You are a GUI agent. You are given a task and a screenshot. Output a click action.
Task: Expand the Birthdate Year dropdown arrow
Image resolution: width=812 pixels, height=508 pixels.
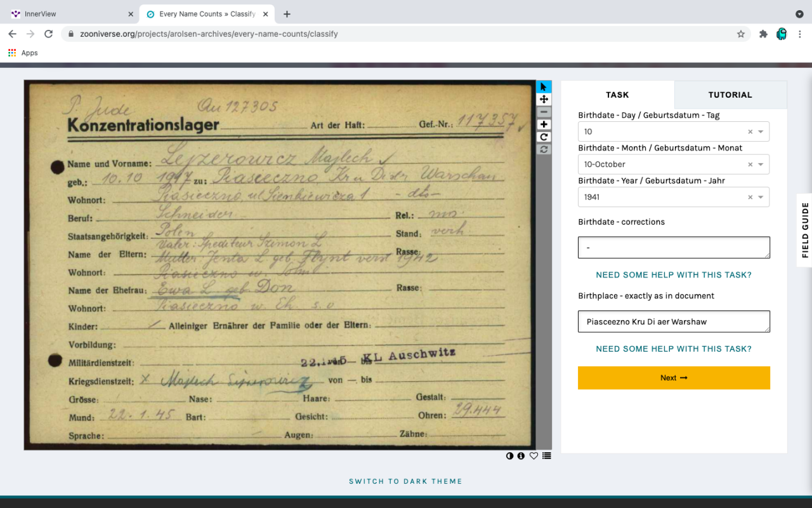point(761,197)
